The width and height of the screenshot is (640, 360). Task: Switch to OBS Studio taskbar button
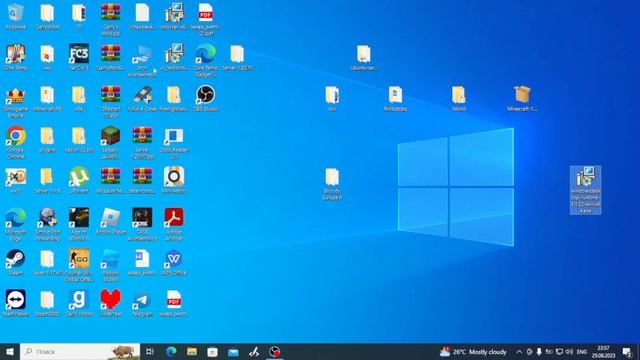(275, 352)
